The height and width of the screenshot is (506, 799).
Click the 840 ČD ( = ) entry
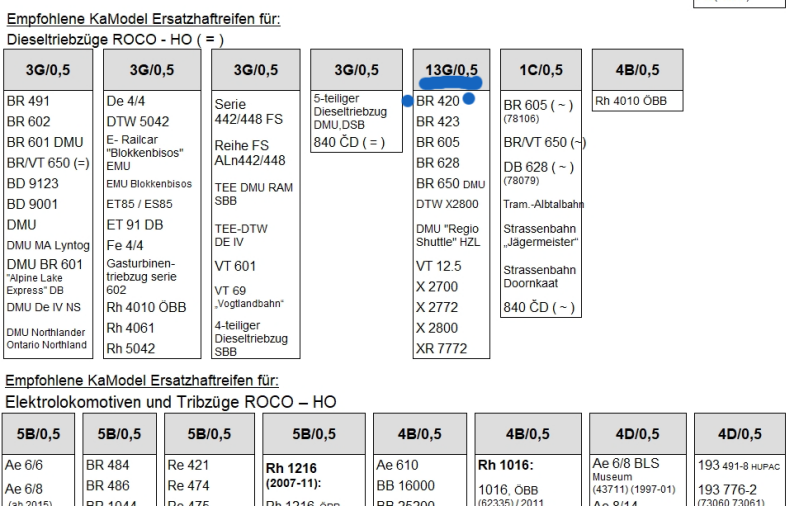349,142
